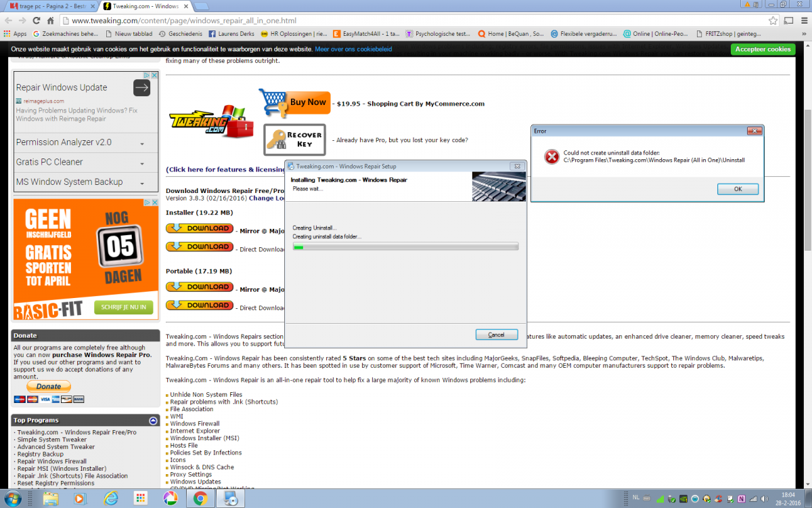This screenshot has height=508, width=812.
Task: Click the Buy Now shopping cart button
Action: point(294,103)
